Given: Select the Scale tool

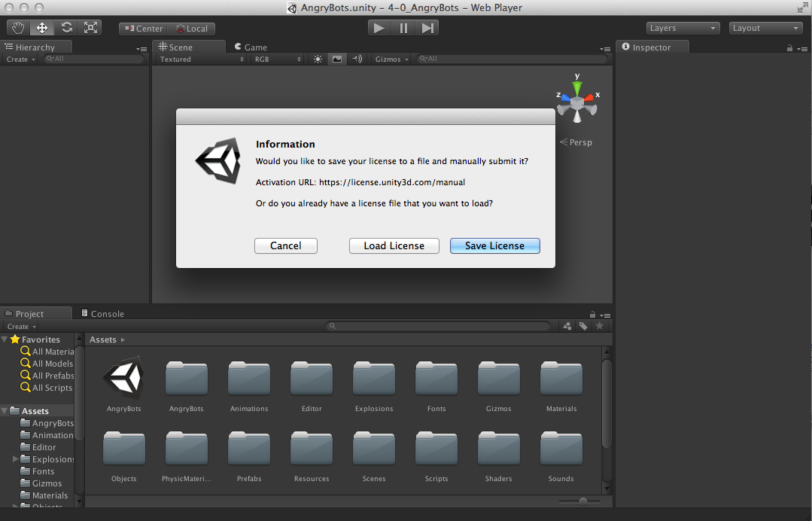Looking at the screenshot, I should 90,28.
